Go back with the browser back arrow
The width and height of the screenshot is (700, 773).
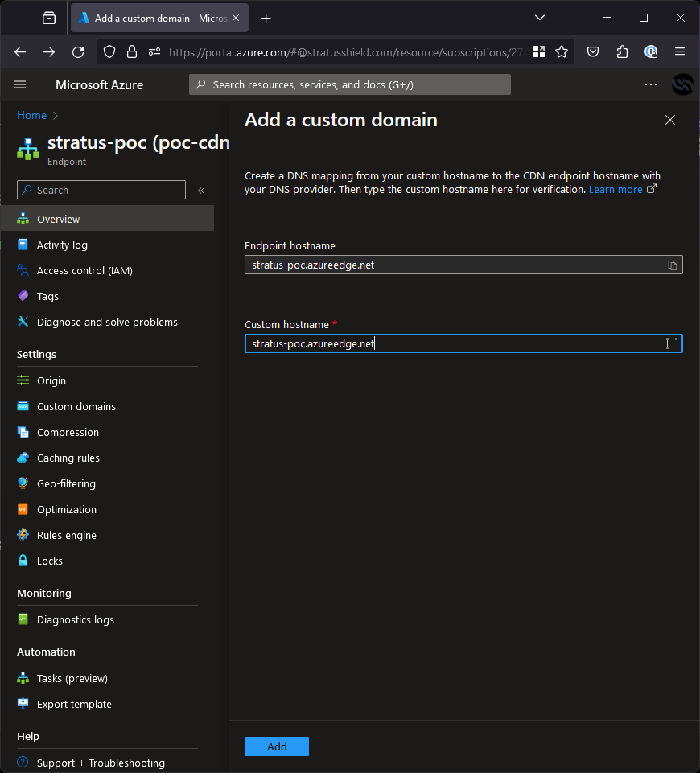pos(20,51)
